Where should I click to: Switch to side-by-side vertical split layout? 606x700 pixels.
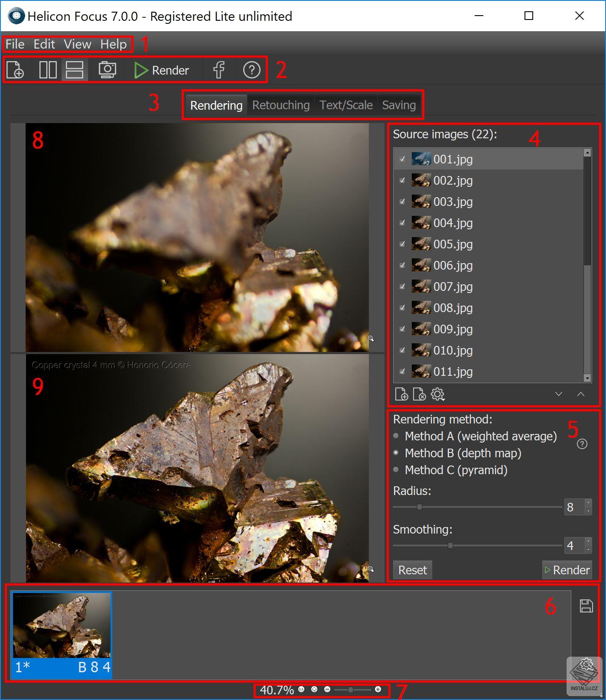48,70
